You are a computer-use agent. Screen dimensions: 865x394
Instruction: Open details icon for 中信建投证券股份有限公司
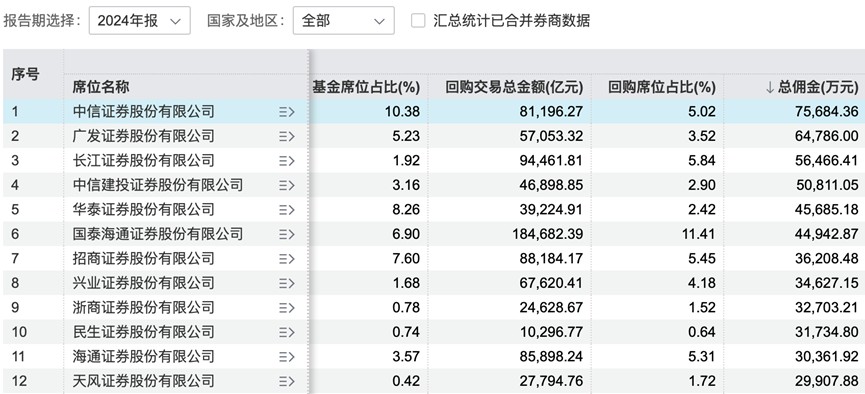287,185
